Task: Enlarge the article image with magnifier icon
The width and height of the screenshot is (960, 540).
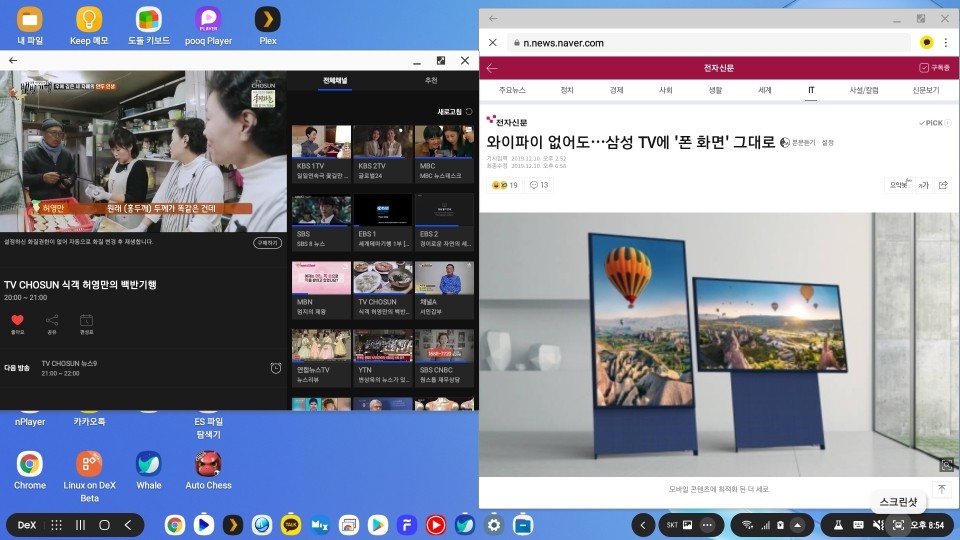Action: tap(947, 465)
